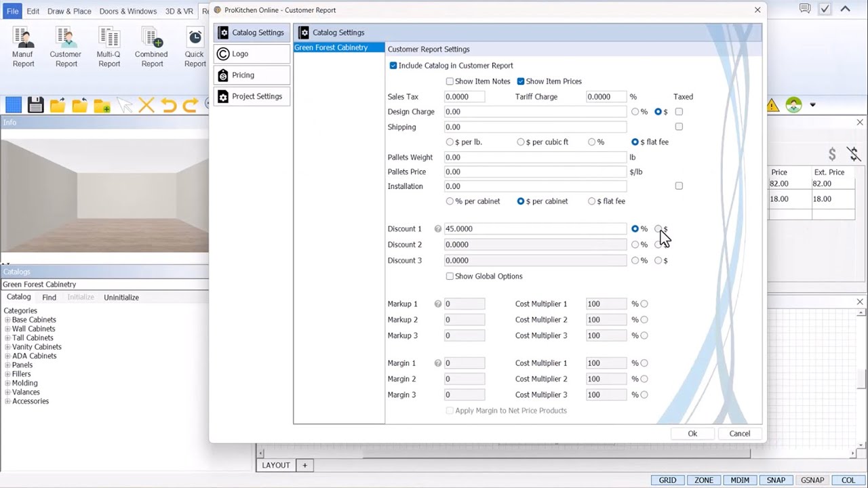Expand the Accessories category
The height and width of the screenshot is (488, 868).
pyautogui.click(x=7, y=401)
